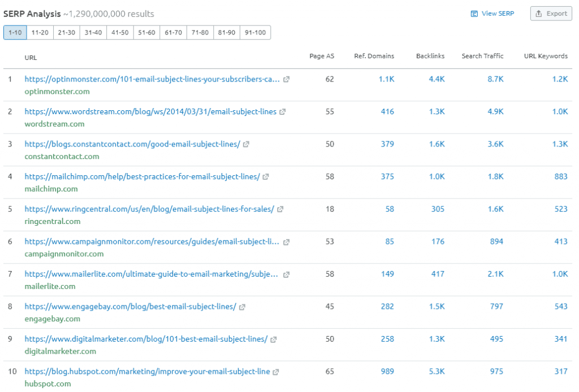Viewport: 579px width, 392px height.
Task: Select the 1-10 results tab
Action: coord(15,32)
